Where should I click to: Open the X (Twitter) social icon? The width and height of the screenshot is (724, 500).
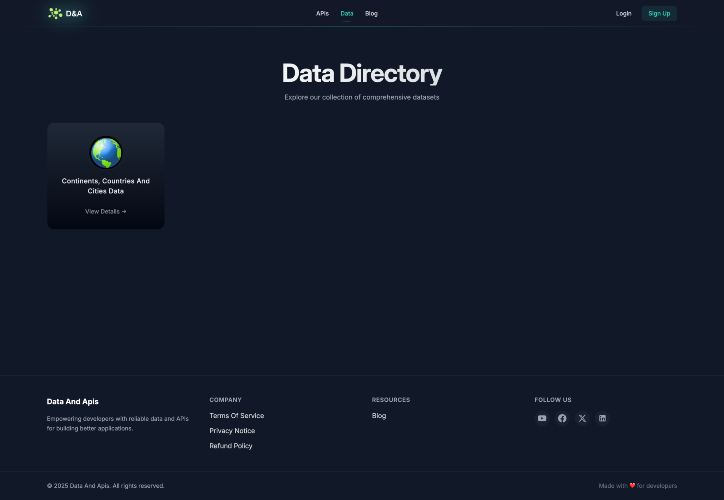pyautogui.click(x=582, y=418)
